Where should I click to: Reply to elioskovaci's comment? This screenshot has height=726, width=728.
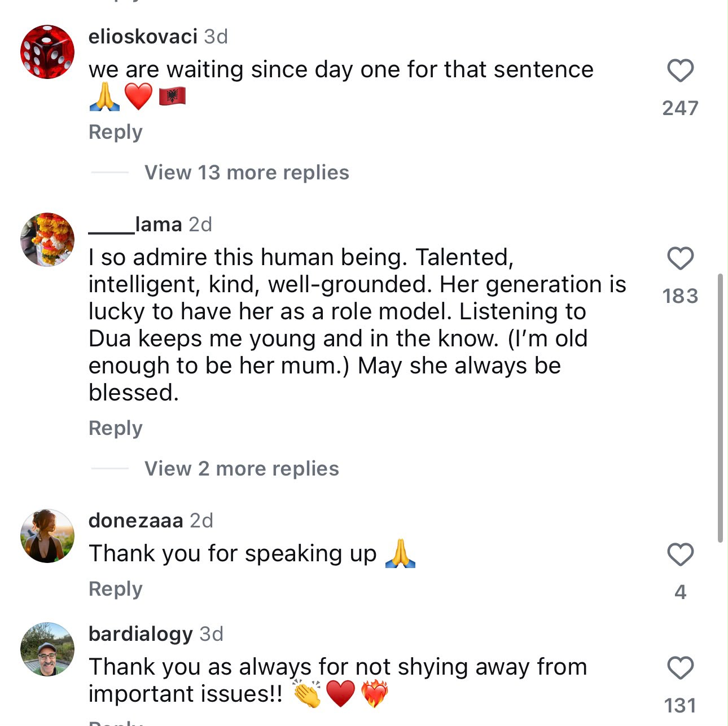tap(116, 132)
